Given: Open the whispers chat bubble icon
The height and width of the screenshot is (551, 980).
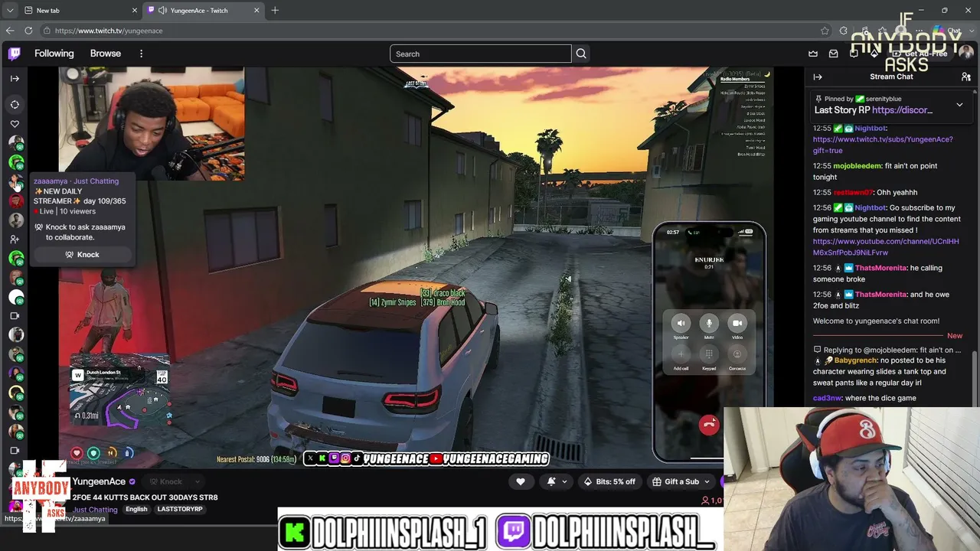Looking at the screenshot, I should click(x=854, y=54).
